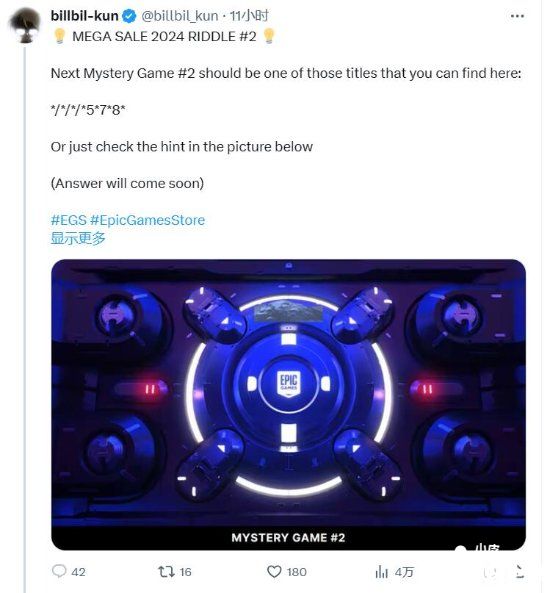Click the 42 replies count
Viewport: 550px width, 593px height.
(x=78, y=572)
